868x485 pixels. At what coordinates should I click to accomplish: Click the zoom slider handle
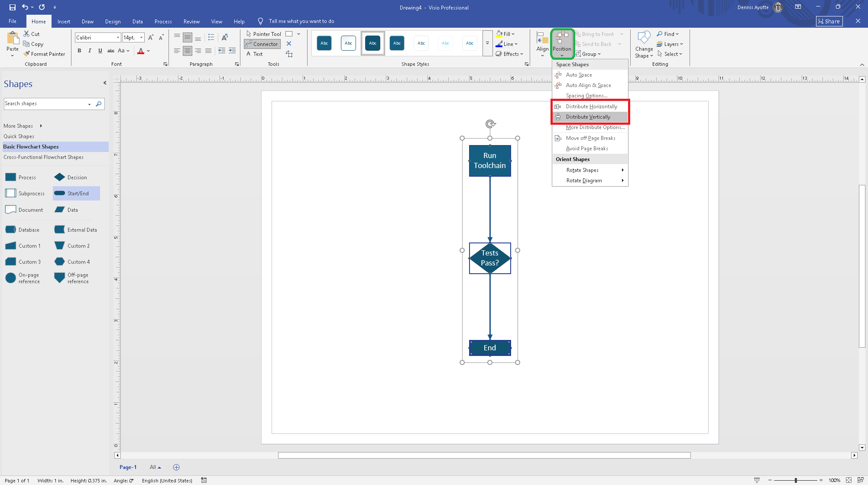point(796,480)
